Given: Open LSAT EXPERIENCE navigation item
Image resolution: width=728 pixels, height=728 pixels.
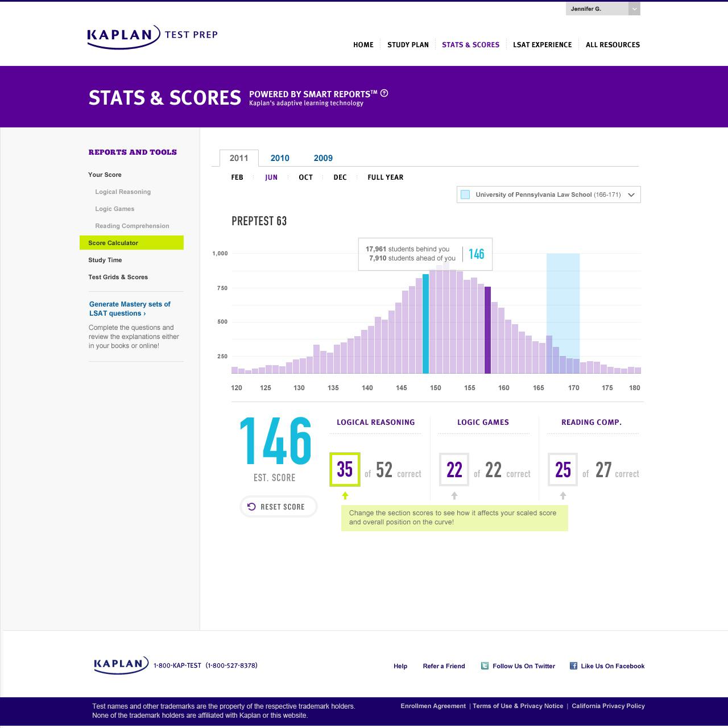Looking at the screenshot, I should click(x=543, y=44).
